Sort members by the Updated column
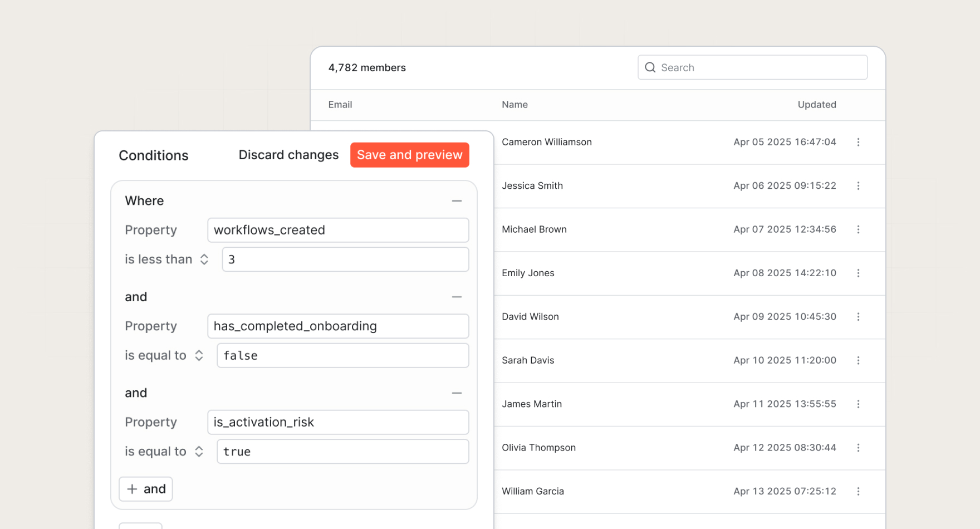980x529 pixels. pyautogui.click(x=816, y=105)
